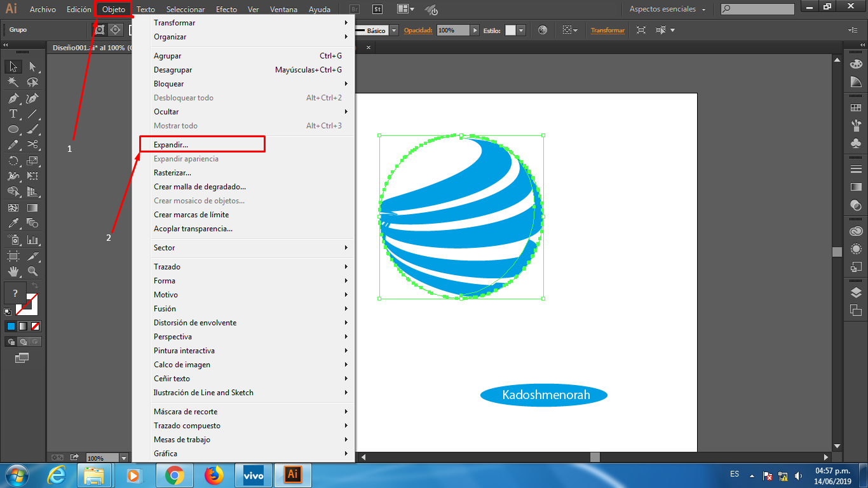Open Adobe Stock St icon

(377, 10)
